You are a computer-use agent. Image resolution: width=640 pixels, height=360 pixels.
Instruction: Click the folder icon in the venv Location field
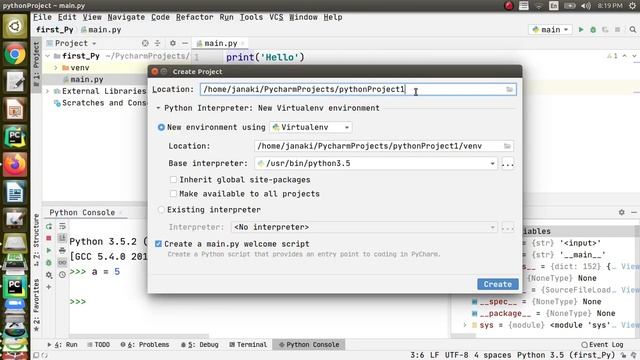click(507, 146)
